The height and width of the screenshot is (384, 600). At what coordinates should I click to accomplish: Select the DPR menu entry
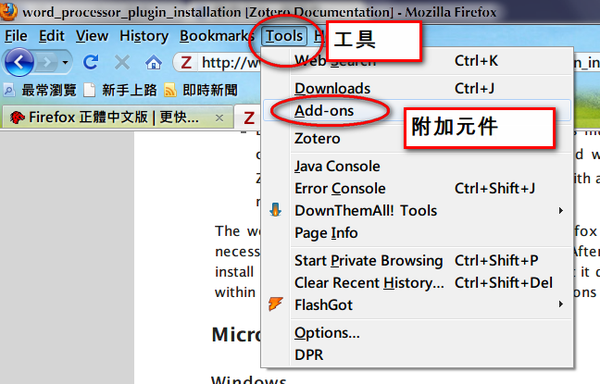(x=417, y=355)
